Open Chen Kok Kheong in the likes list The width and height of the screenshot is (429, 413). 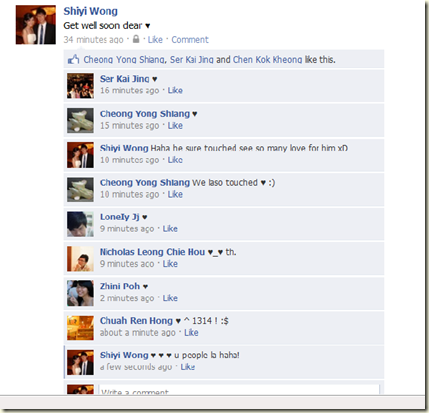click(267, 60)
